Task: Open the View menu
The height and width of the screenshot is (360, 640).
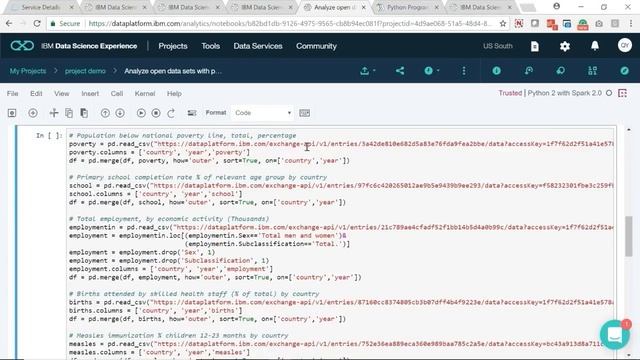Action: (x=62, y=93)
